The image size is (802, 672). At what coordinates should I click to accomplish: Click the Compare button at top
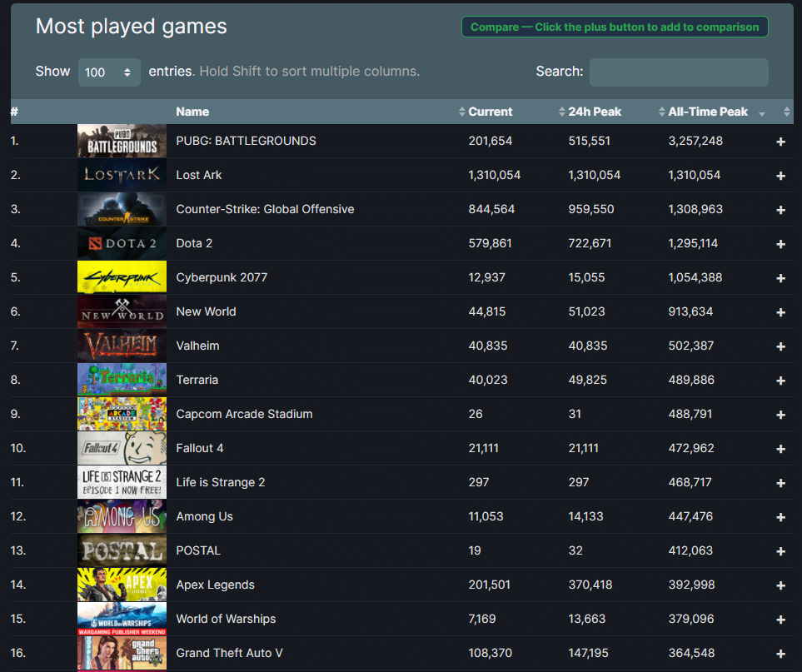click(x=615, y=27)
